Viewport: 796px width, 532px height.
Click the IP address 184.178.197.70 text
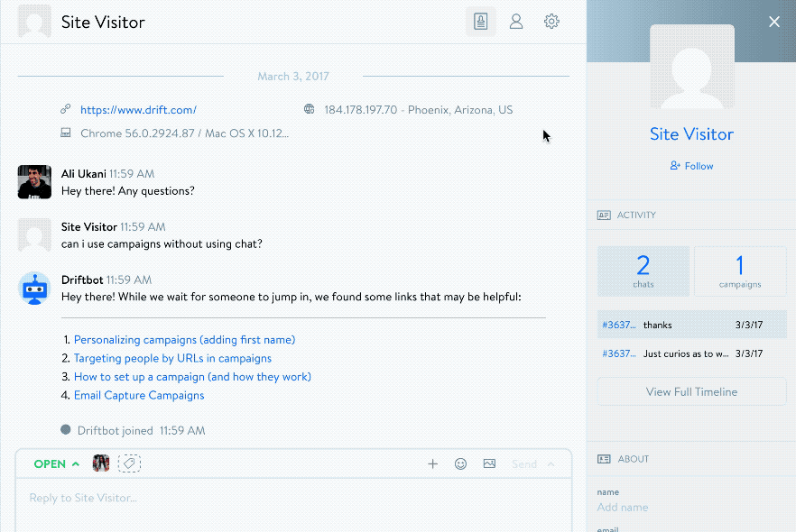(360, 109)
